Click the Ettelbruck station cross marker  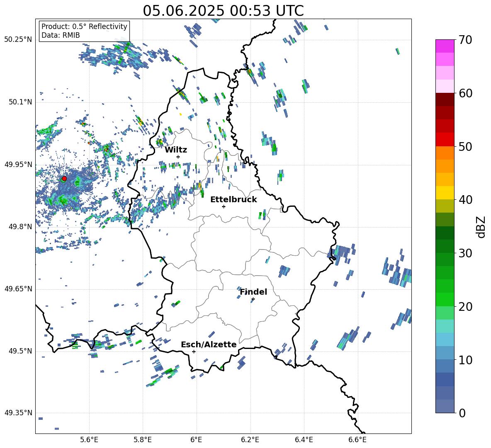click(224, 206)
